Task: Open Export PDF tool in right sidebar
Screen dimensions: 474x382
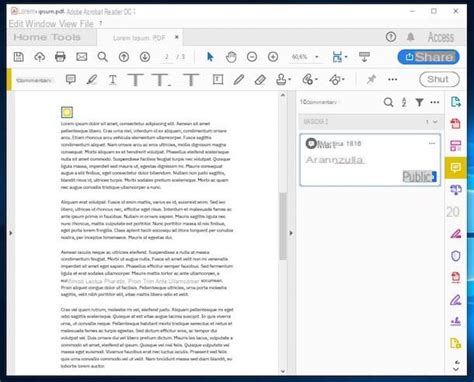Action: point(456,102)
